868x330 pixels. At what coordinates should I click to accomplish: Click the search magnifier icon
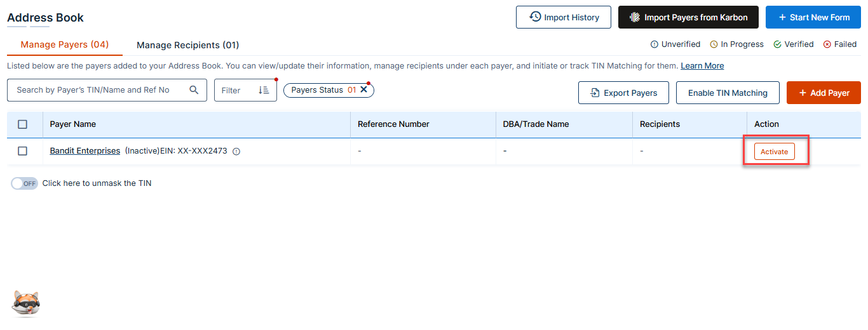point(194,90)
